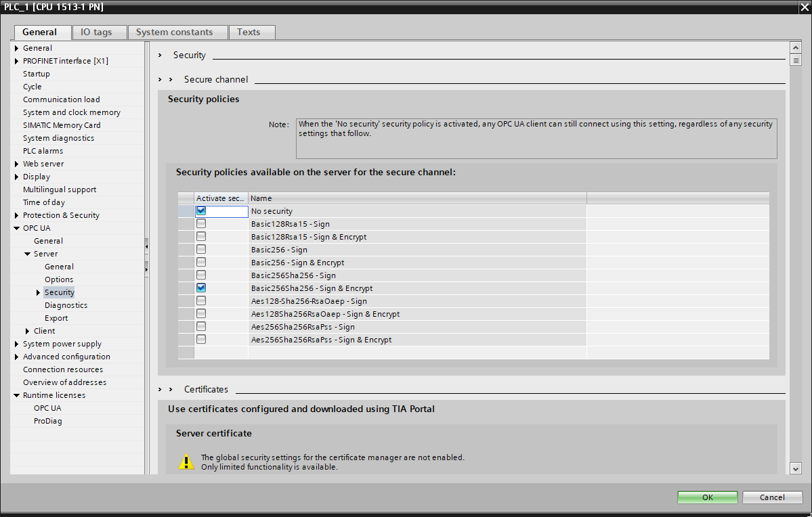Select Connection resources item
Image resolution: width=812 pixels, height=517 pixels.
point(63,369)
